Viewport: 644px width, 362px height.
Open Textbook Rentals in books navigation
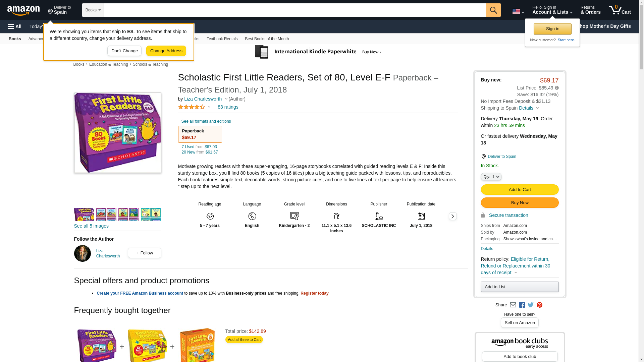[222, 39]
